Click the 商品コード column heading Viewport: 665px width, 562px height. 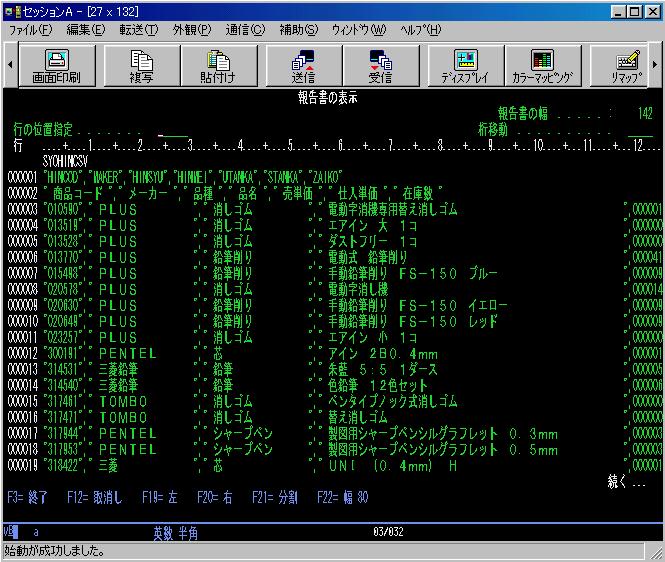(x=78, y=194)
